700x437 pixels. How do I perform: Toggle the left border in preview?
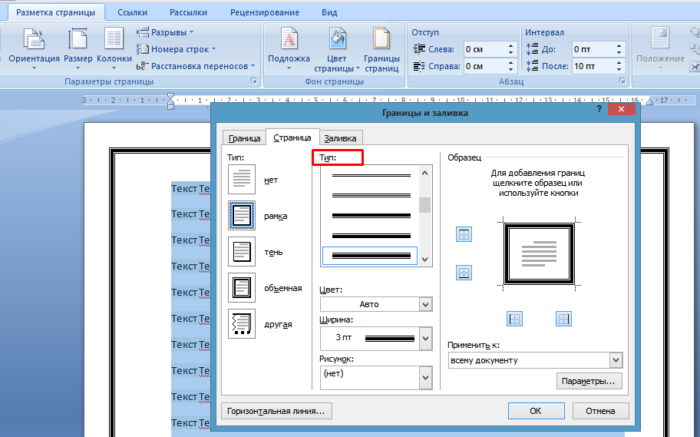click(x=515, y=319)
